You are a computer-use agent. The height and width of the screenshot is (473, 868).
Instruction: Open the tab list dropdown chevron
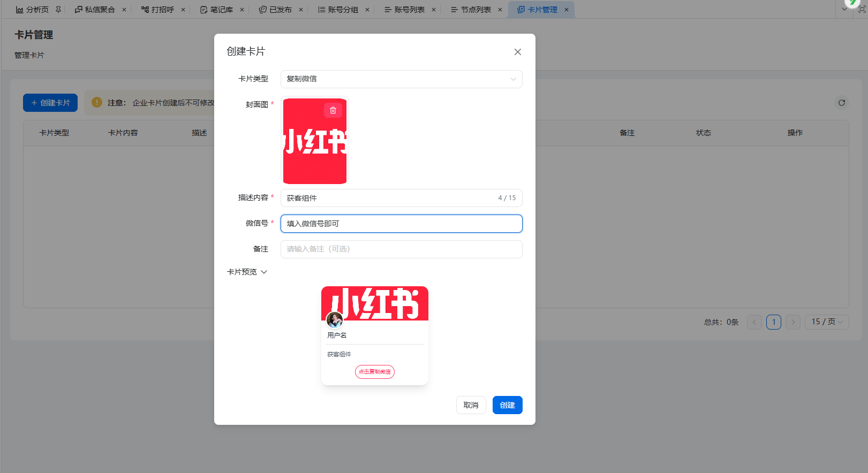pyautogui.click(x=844, y=9)
